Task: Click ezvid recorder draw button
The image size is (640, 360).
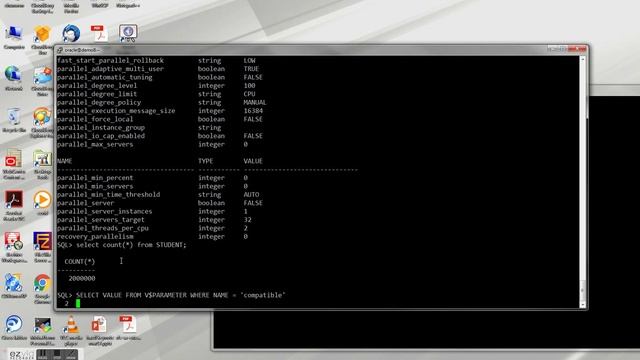Action: click(71, 355)
